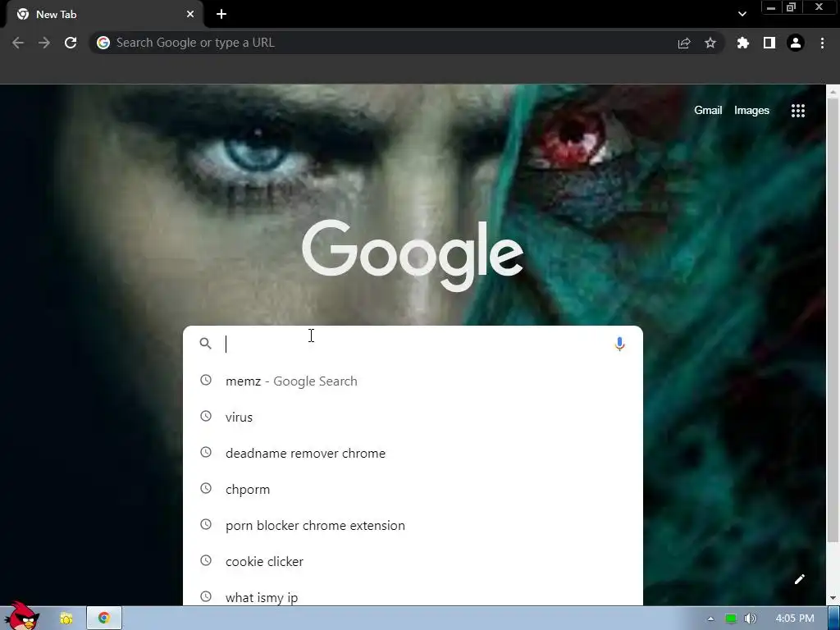
Task: Open the tab search dropdown arrow
Action: [x=742, y=14]
